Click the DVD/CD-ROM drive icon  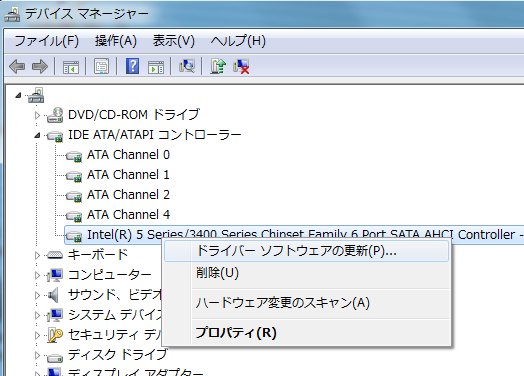(55, 115)
